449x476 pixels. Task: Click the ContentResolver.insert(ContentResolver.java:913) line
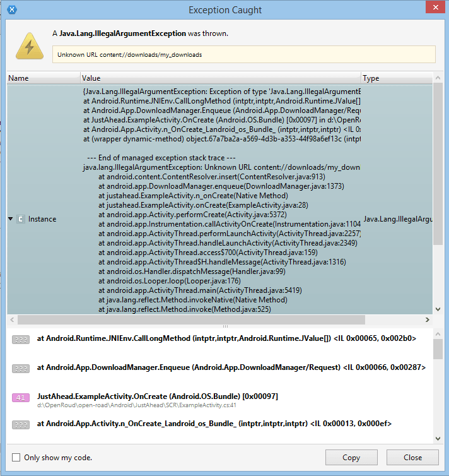click(212, 177)
